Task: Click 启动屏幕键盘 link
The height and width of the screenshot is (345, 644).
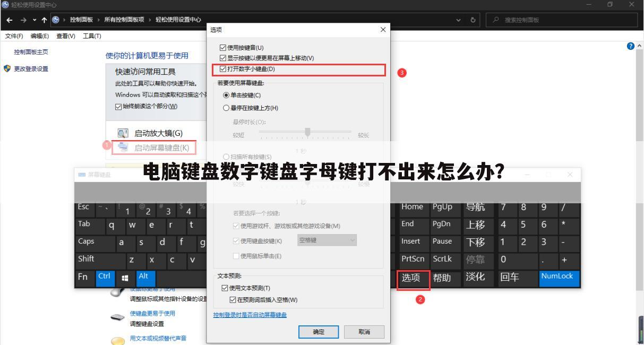Action: 161,148
